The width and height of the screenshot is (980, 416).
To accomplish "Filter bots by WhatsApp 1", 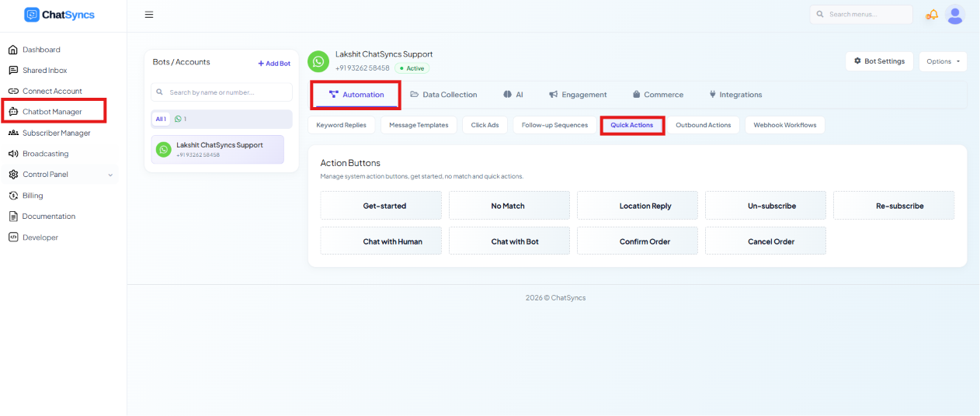I will [x=180, y=119].
